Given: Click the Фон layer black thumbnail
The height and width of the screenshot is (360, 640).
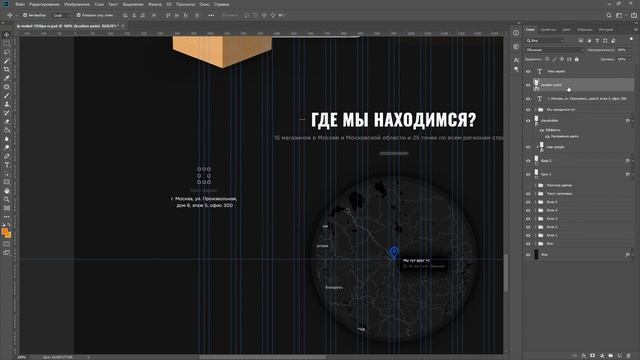Looking at the screenshot, I should [x=536, y=255].
